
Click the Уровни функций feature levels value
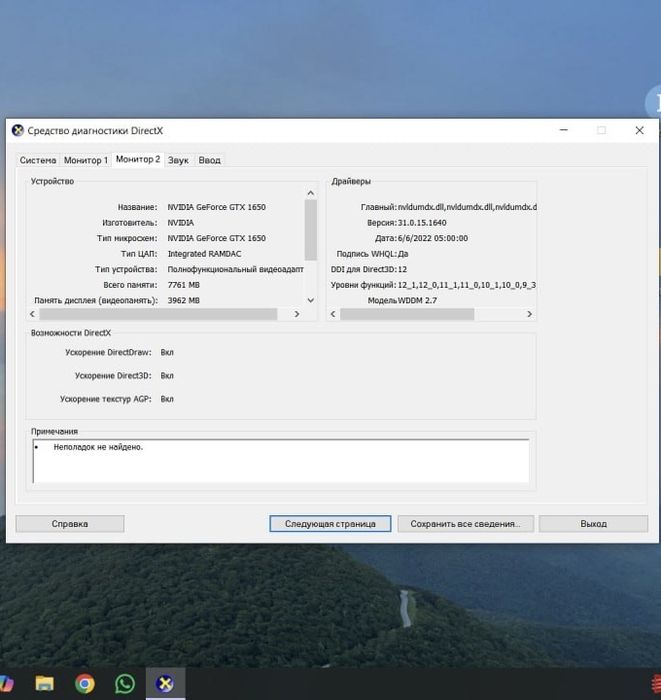click(466, 285)
